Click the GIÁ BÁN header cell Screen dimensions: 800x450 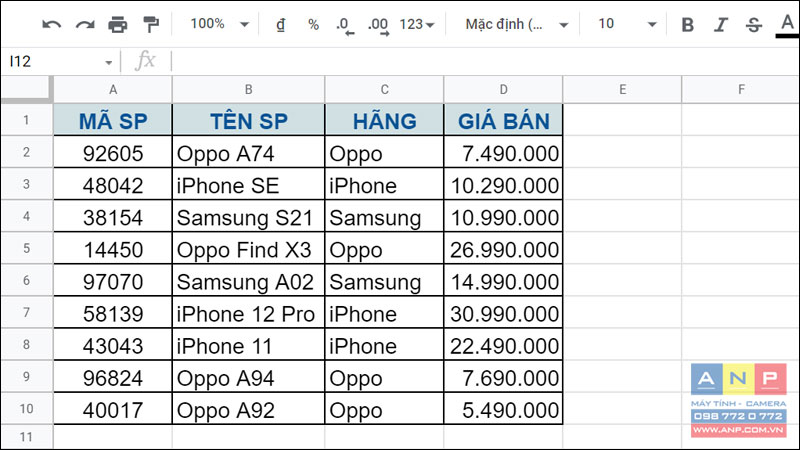[x=504, y=120]
